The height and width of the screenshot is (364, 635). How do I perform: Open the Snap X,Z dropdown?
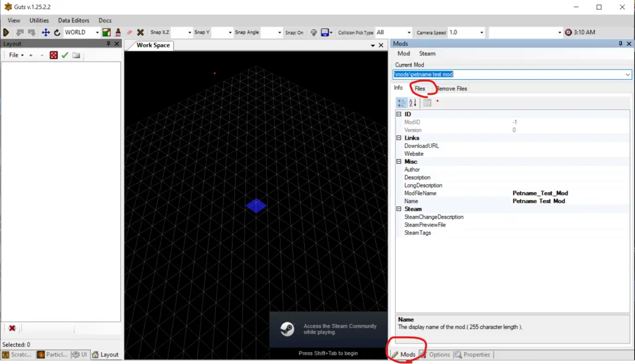189,32
